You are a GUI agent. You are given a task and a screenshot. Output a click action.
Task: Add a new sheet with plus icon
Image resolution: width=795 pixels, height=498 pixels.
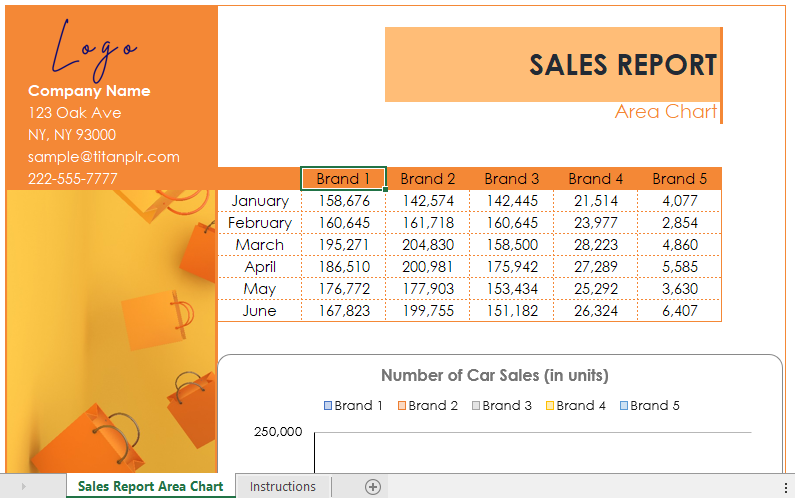373,487
